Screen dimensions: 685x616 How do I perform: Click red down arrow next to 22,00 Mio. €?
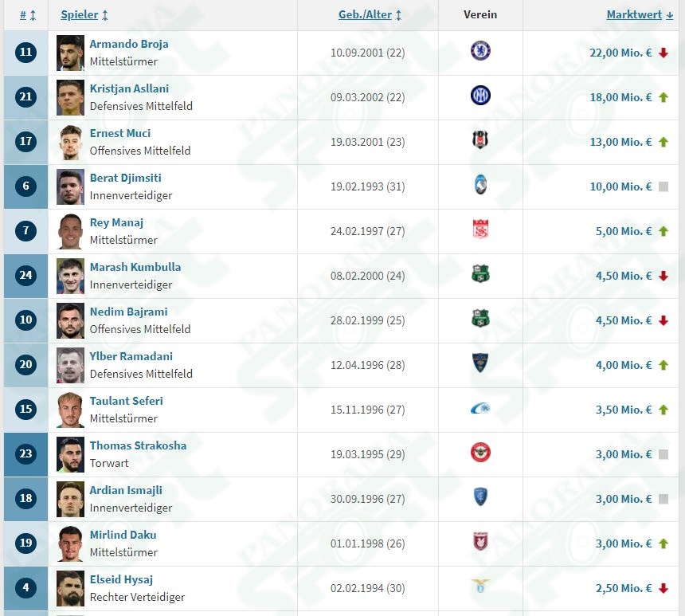pyautogui.click(x=663, y=53)
